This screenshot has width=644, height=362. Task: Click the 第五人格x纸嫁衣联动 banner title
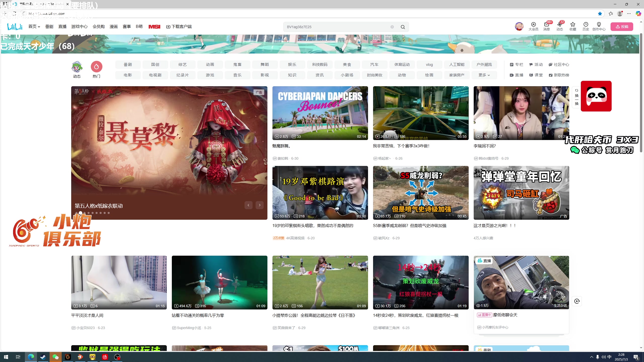99,206
